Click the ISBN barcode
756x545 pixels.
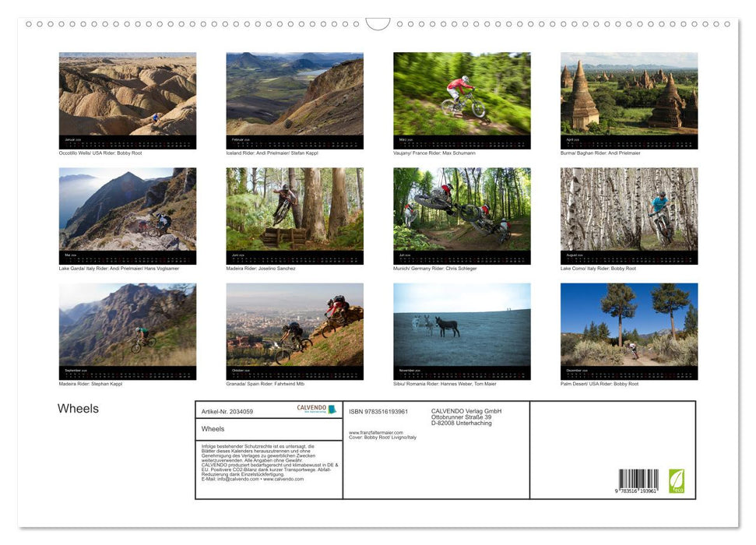tap(638, 480)
